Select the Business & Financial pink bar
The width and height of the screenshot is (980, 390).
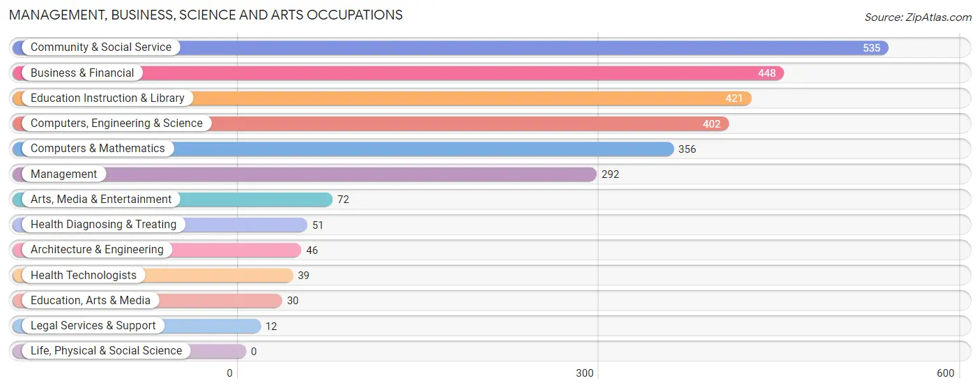click(398, 73)
